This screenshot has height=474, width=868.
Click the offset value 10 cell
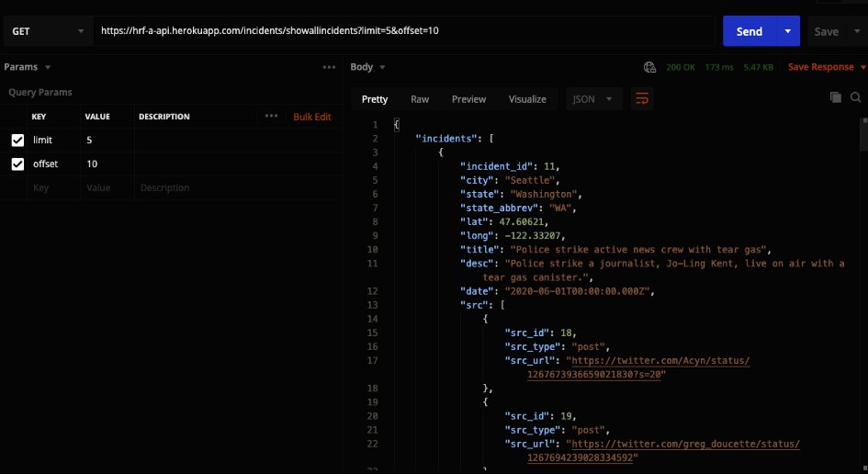107,164
